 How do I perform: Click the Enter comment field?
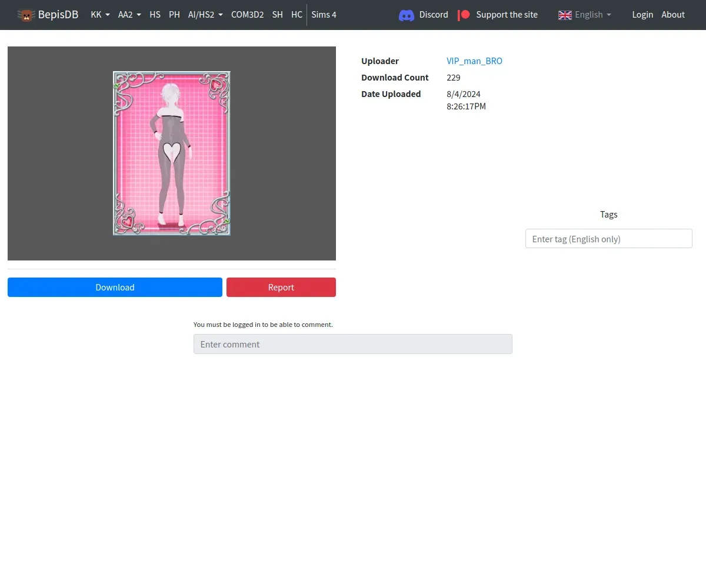[x=353, y=344]
